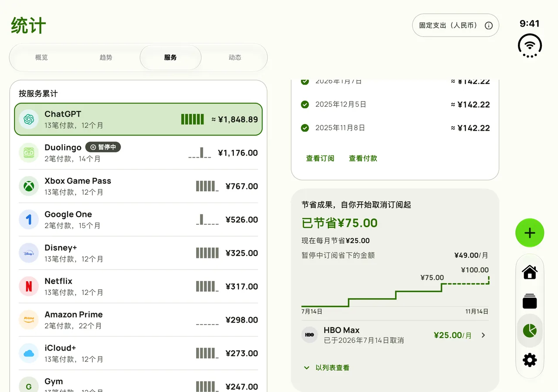Viewport: 558px width, 392px height.
Task: Open the 固定支出（人民币）pill button
Action: click(x=456, y=25)
